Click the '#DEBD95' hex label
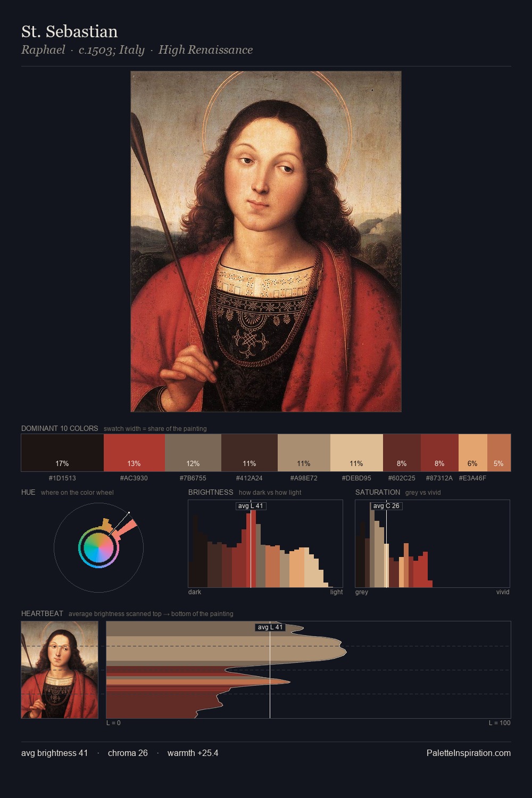Viewport: 532px width, 798px height. coord(356,478)
